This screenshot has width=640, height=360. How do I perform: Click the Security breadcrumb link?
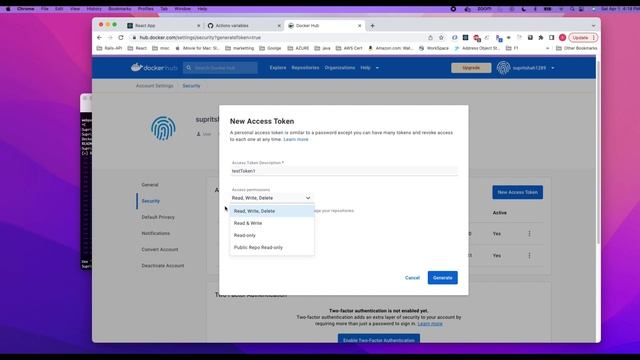pos(191,86)
